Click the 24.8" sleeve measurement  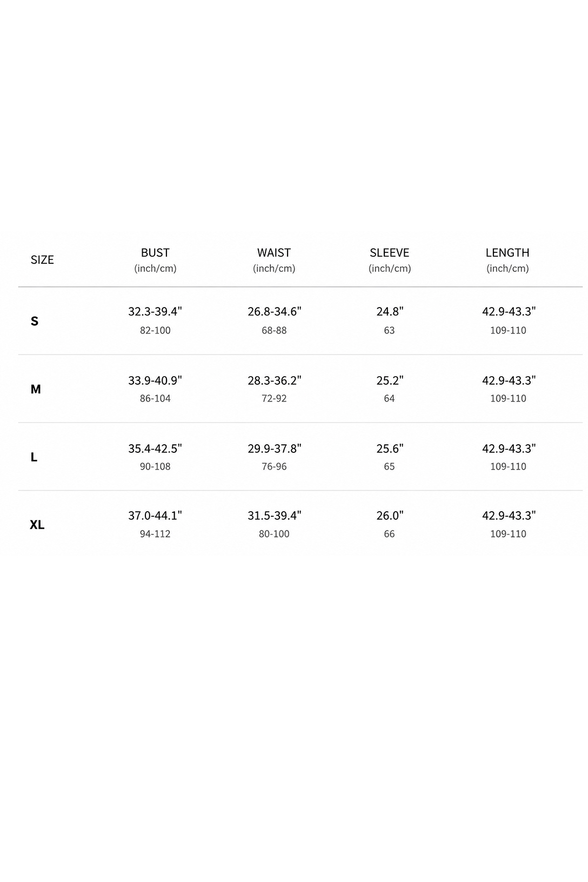coord(390,311)
